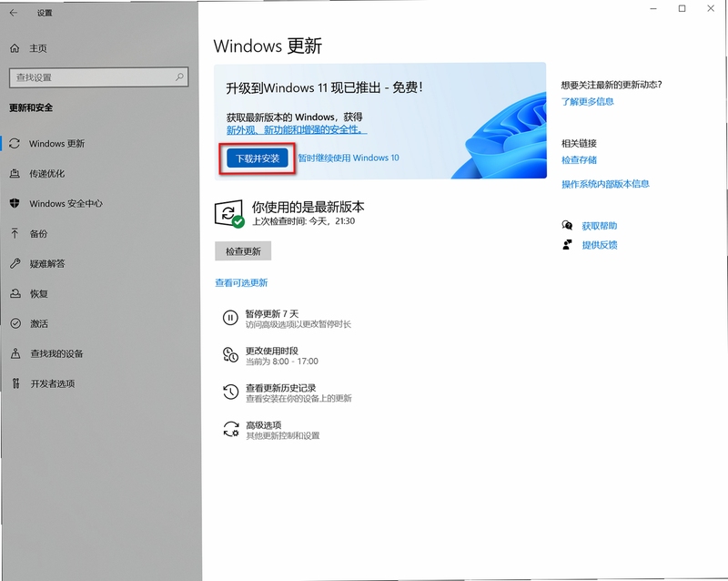Click the 传递优化 sidebar icon
The height and width of the screenshot is (581, 728).
tap(15, 173)
